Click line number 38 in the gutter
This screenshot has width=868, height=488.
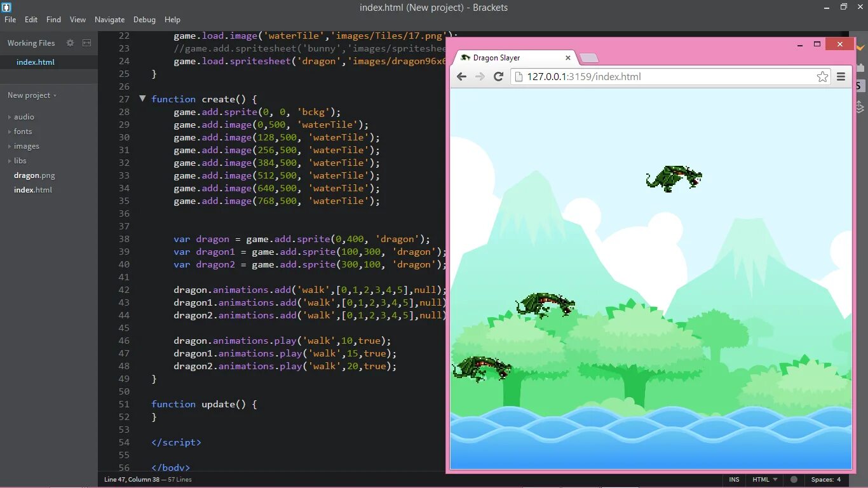(124, 239)
